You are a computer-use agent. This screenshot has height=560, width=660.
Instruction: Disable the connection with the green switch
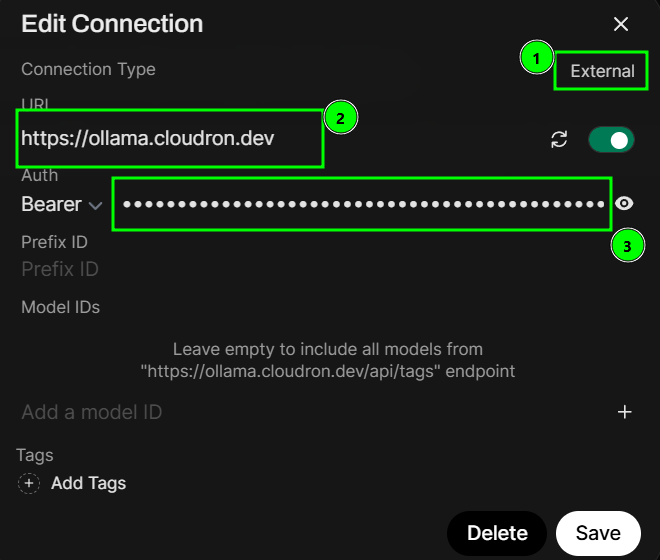(611, 140)
